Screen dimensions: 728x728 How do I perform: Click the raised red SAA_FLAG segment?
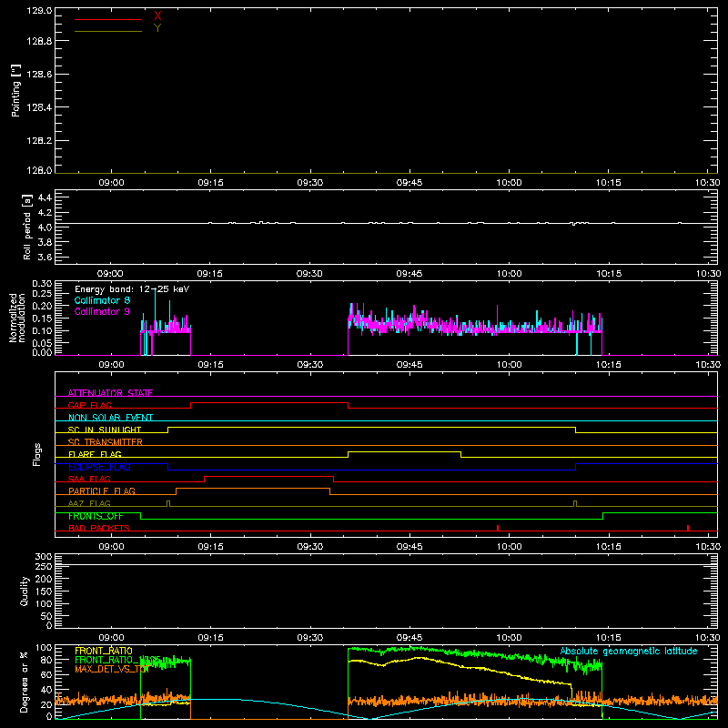click(x=268, y=476)
